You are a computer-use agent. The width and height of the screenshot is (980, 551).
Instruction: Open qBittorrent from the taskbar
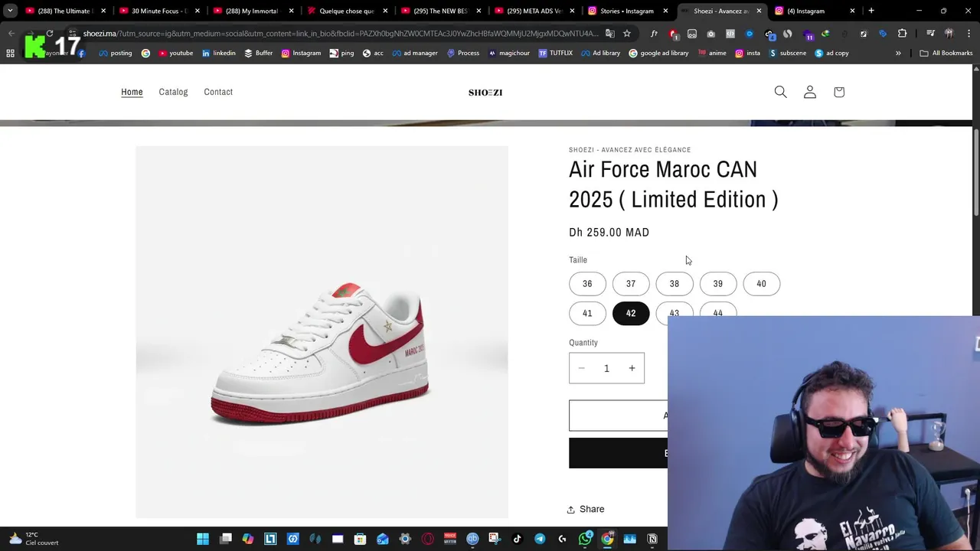pos(472,539)
